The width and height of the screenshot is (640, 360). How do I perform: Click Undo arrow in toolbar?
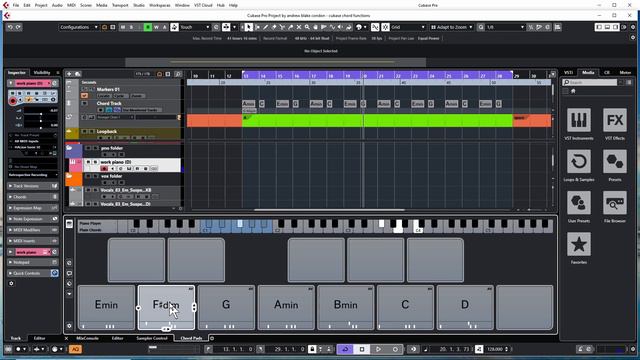tap(10, 27)
